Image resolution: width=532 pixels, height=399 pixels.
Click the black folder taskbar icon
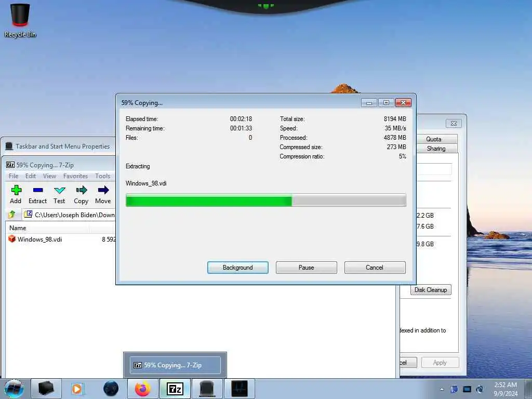(x=46, y=389)
